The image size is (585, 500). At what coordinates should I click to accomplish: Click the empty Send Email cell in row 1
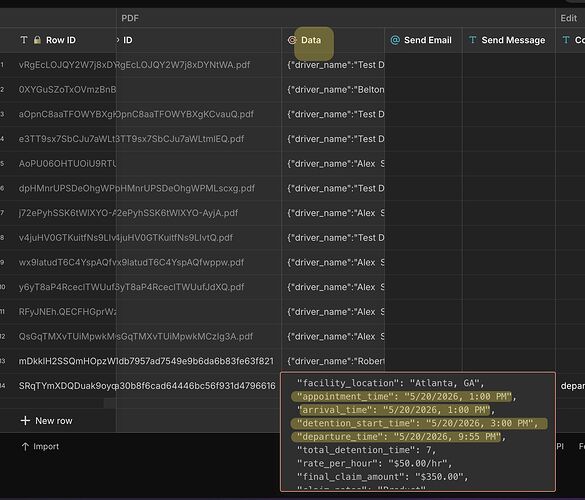pos(423,65)
